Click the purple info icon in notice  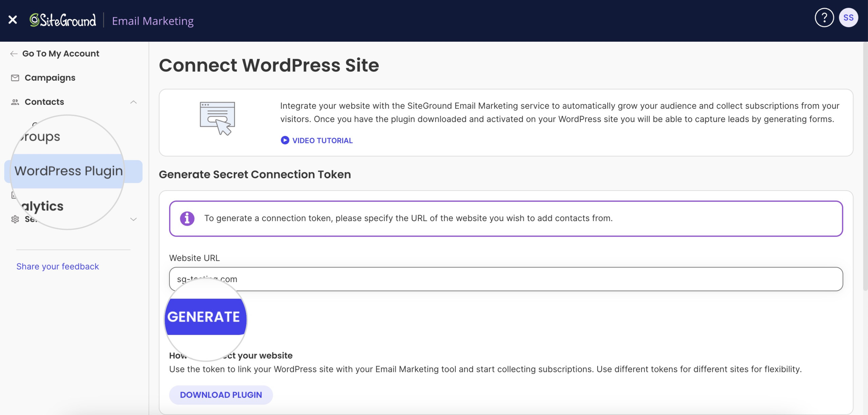187,218
